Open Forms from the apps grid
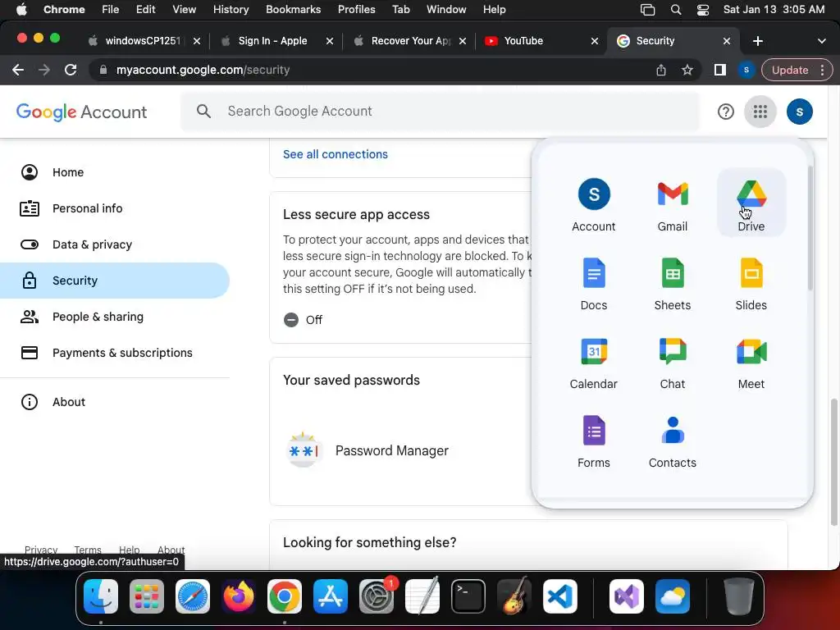Screen dimensions: 840x630 tap(594, 440)
